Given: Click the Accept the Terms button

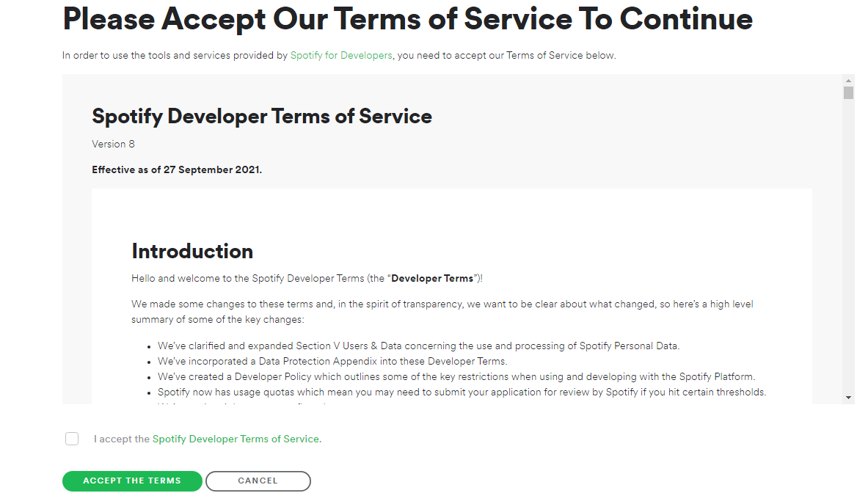Looking at the screenshot, I should click(132, 481).
